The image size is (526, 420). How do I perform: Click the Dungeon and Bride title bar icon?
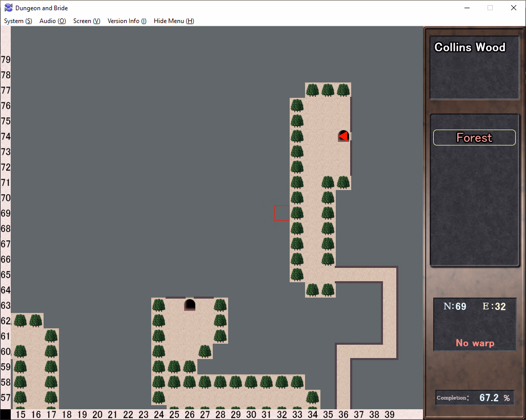pos(8,8)
